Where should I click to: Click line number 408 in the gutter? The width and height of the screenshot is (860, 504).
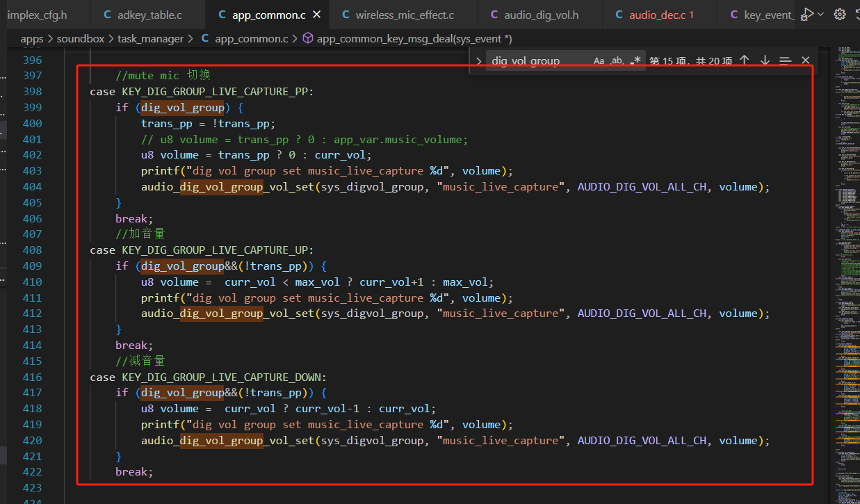click(33, 250)
